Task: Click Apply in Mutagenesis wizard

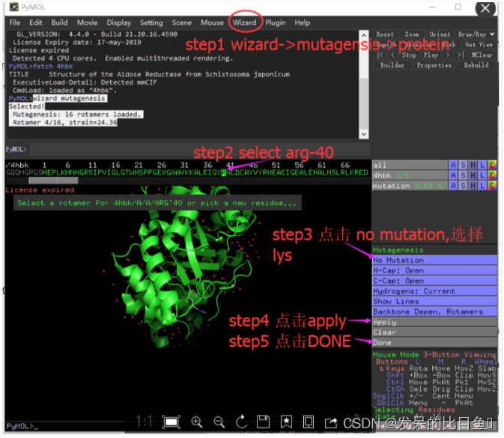Action: coord(434,322)
